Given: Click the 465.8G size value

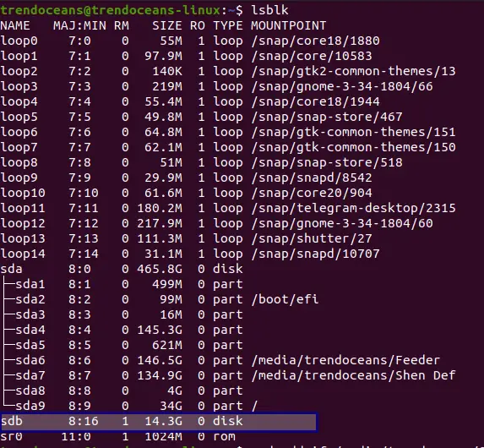Looking at the screenshot, I should click(x=160, y=269).
